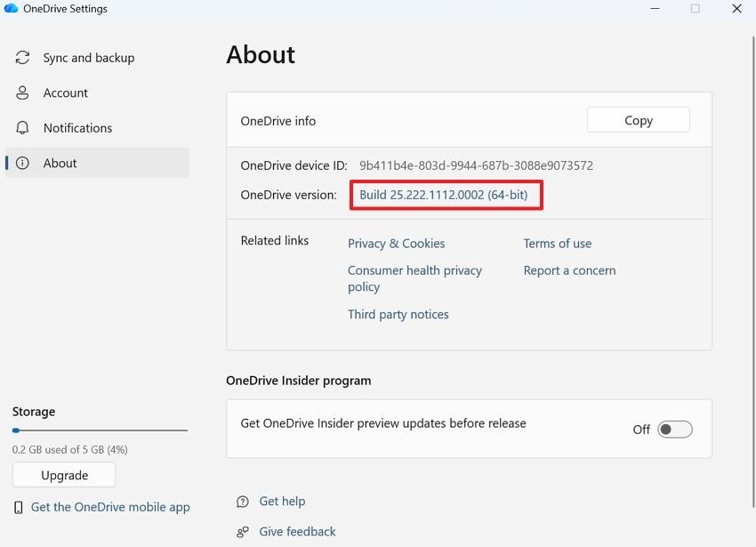Click the highlighted OneDrive version build number

click(x=446, y=194)
